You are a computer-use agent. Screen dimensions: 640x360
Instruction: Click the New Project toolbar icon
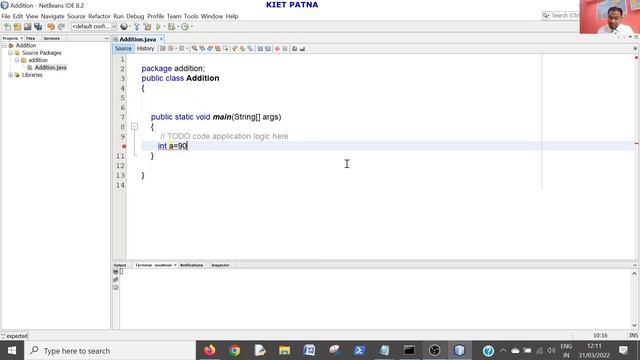pos(17,27)
